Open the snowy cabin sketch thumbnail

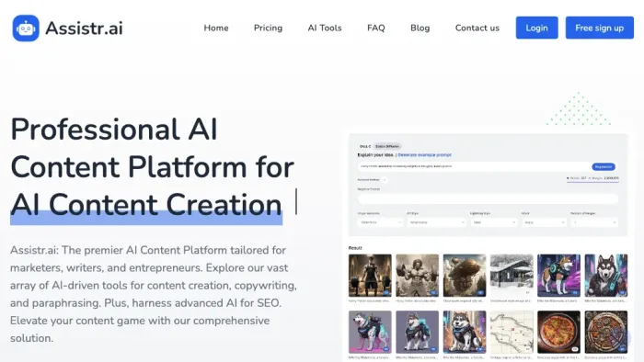coord(512,276)
